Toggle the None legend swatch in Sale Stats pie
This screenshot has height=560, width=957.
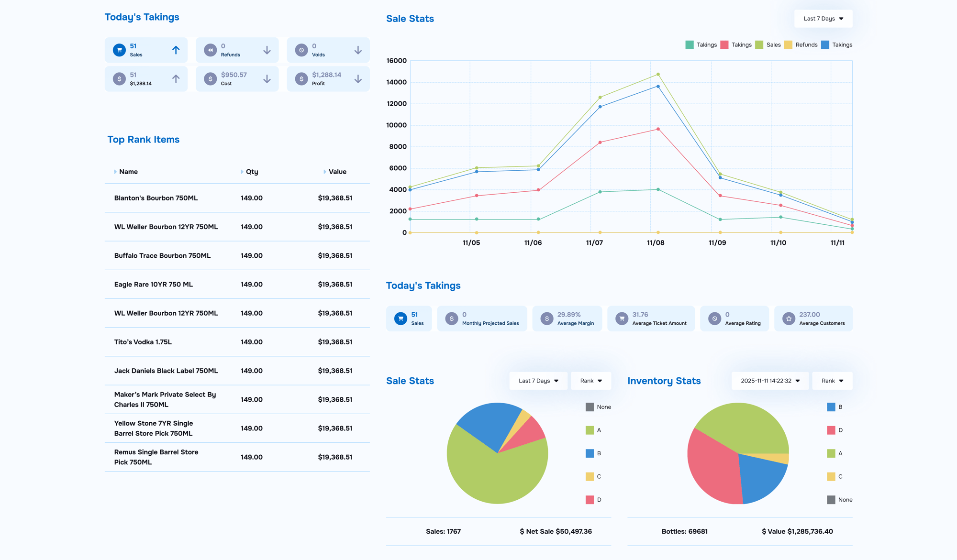590,407
